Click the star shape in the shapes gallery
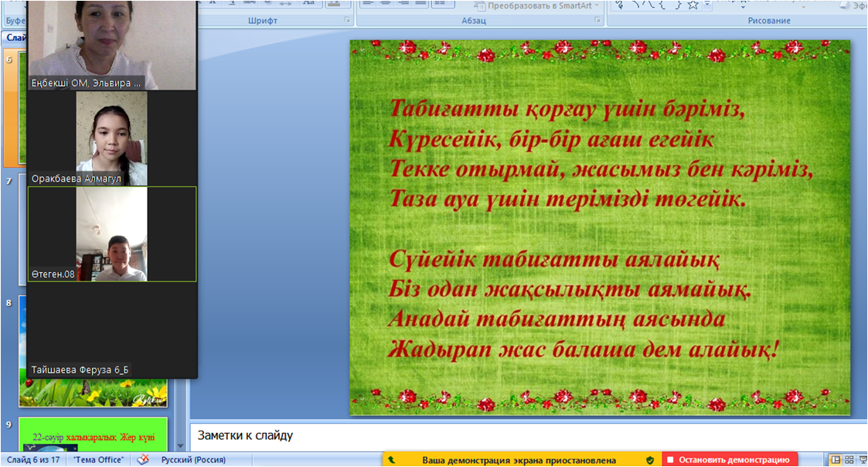 pos(693,5)
